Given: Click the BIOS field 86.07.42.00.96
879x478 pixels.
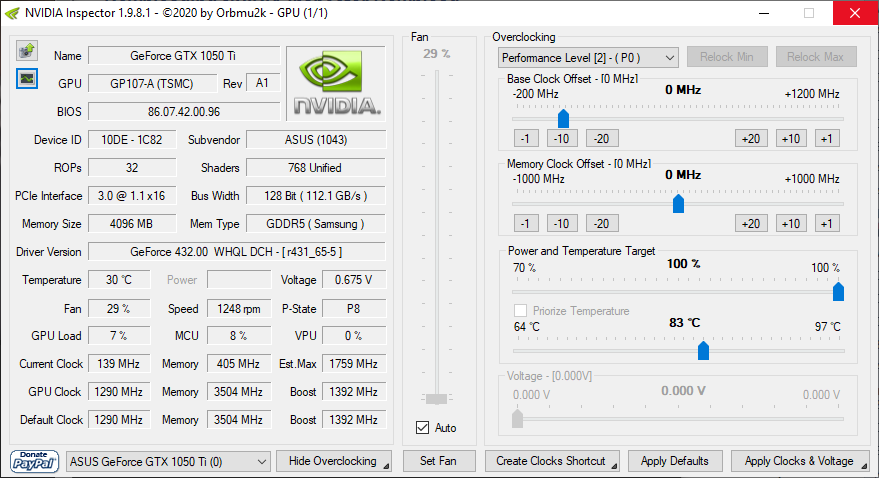Looking at the screenshot, I should pyautogui.click(x=184, y=112).
